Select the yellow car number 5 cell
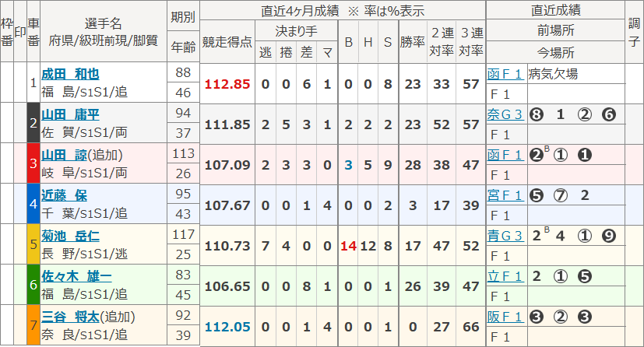The height and width of the screenshot is (347, 644). point(33,244)
